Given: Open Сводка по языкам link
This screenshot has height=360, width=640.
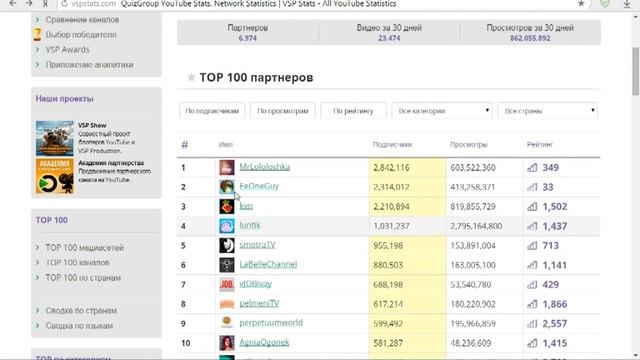Looking at the screenshot, I should point(79,326).
